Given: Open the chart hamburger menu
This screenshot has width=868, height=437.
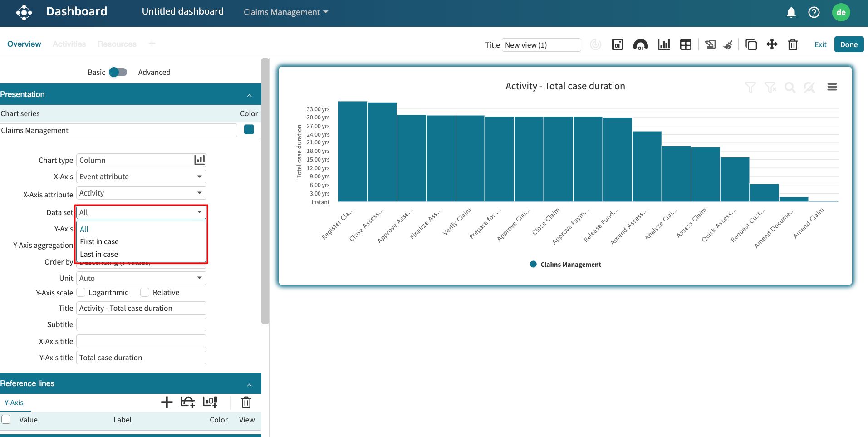Looking at the screenshot, I should (x=832, y=87).
